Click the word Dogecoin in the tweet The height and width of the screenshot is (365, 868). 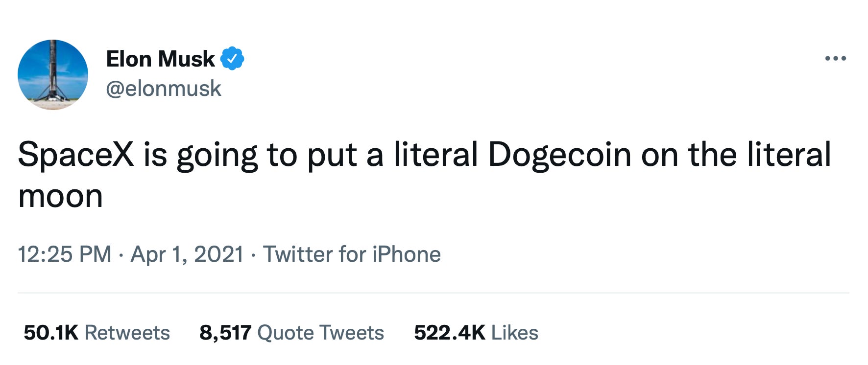560,155
